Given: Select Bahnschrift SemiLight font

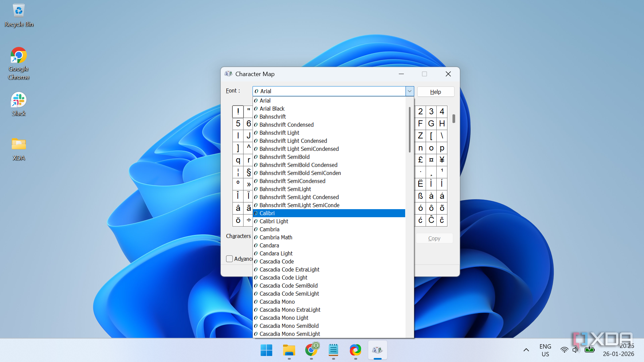Looking at the screenshot, I should click(x=329, y=189).
